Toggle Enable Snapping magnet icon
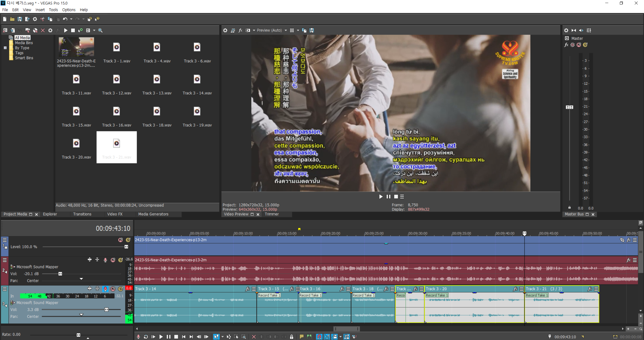Screen dimensions: 644x340 tap(319, 337)
